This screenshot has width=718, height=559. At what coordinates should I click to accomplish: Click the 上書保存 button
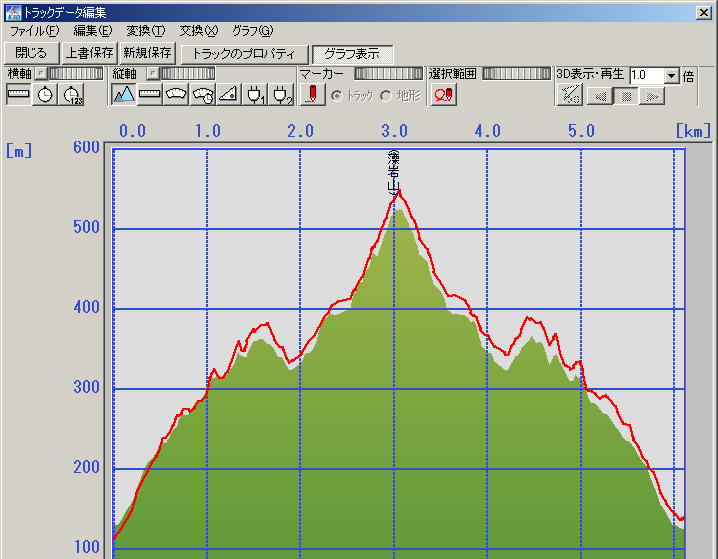click(89, 53)
